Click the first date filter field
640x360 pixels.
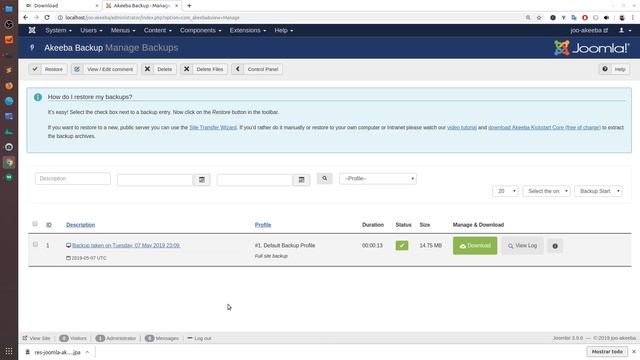(155, 180)
